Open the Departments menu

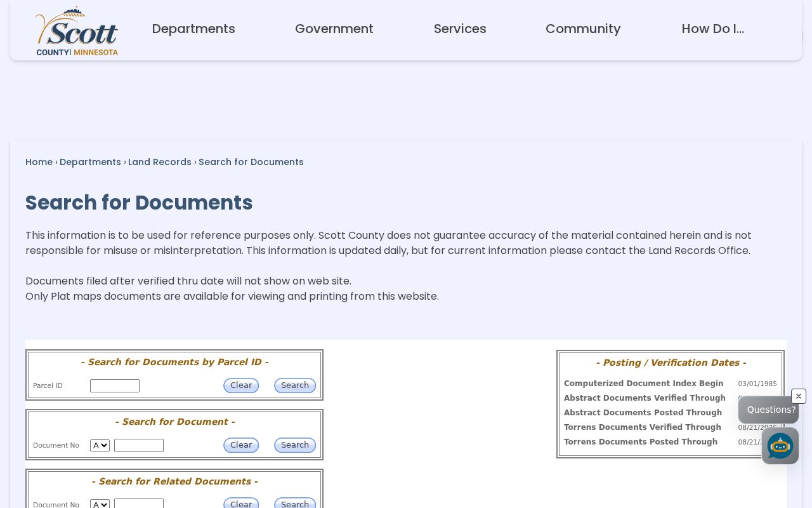(x=193, y=29)
